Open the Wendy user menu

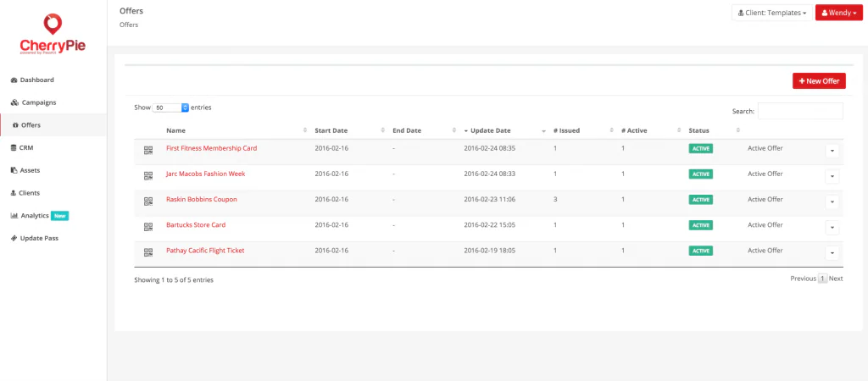pos(838,13)
